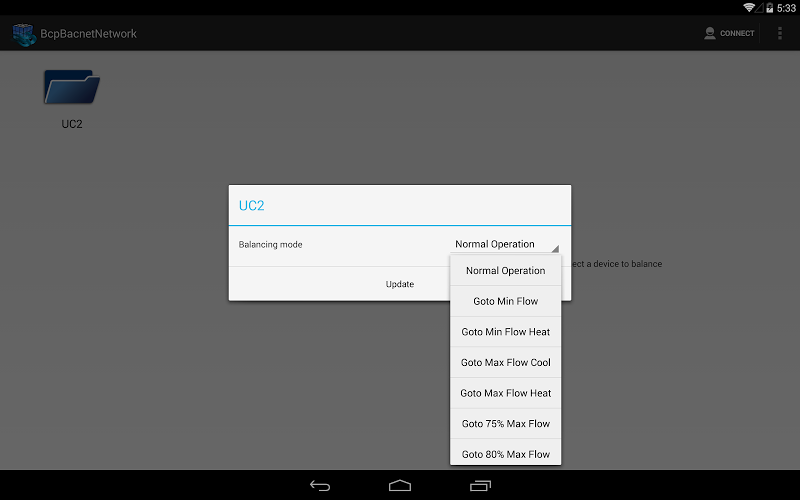Click the 'device to balance' hint text
This screenshot has height=500, width=800.
pyautogui.click(x=617, y=264)
